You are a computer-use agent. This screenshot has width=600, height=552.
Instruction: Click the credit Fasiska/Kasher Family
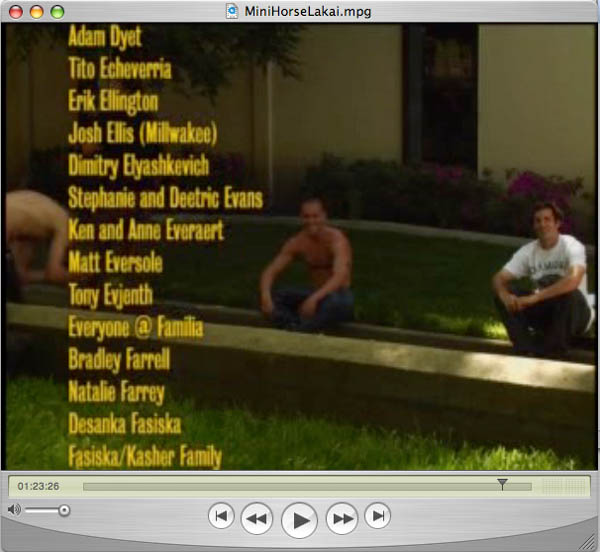point(145,457)
